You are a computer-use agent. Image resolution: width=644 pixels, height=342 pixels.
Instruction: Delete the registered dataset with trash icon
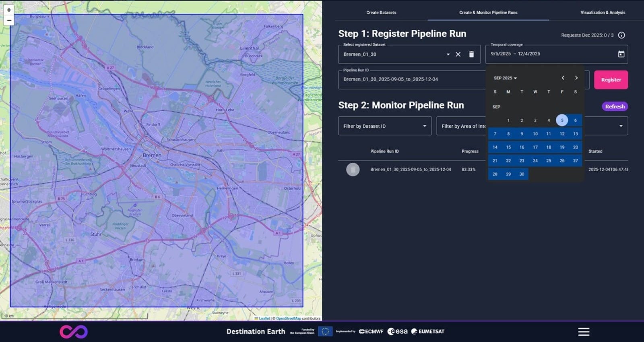point(471,54)
